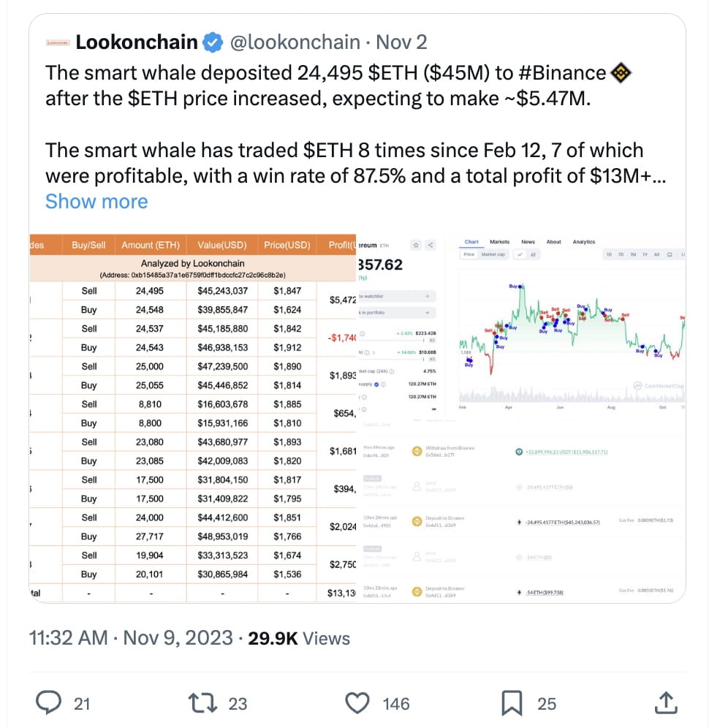
Task: Click the 1Y time range on the chart
Action: click(x=644, y=253)
